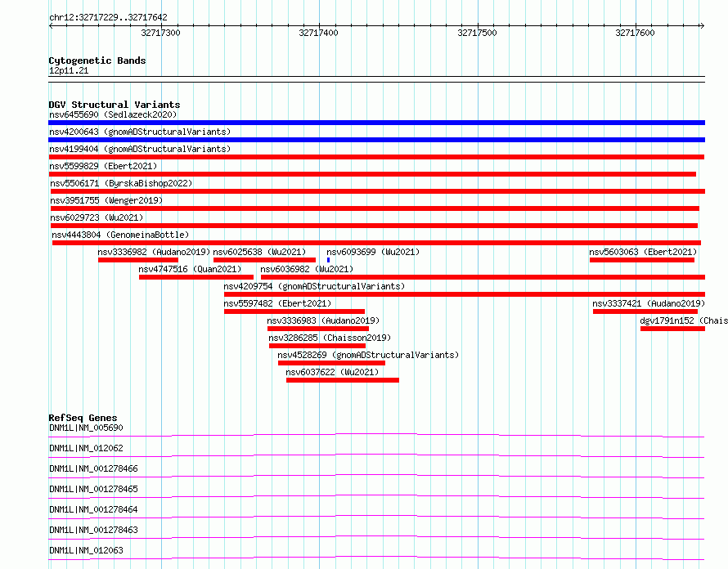Click the red bar under nsv3337421

[645, 311]
